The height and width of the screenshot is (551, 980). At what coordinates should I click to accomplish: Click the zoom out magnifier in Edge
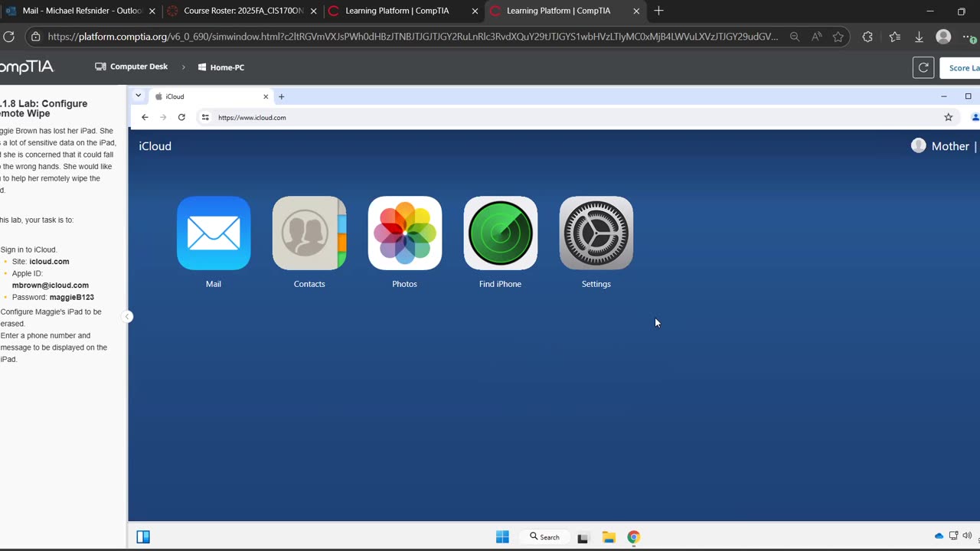795,37
